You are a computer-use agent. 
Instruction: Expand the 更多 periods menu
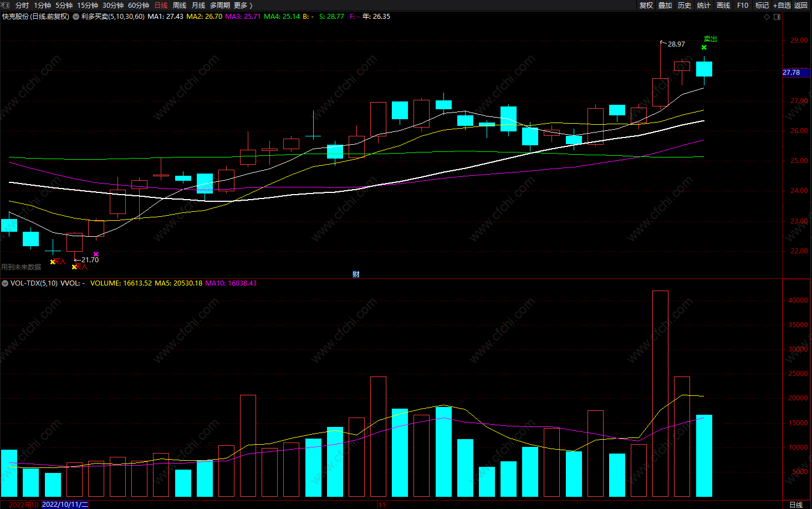243,5
